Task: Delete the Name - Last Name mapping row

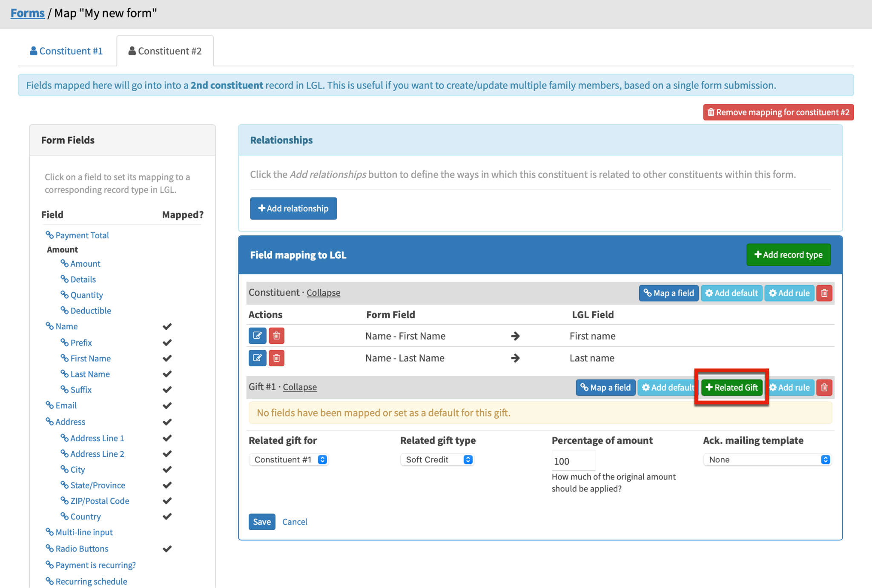Action: [x=276, y=358]
